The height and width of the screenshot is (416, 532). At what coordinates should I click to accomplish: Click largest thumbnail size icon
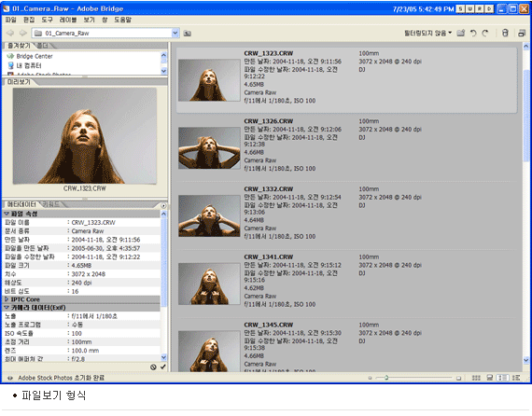(x=458, y=378)
